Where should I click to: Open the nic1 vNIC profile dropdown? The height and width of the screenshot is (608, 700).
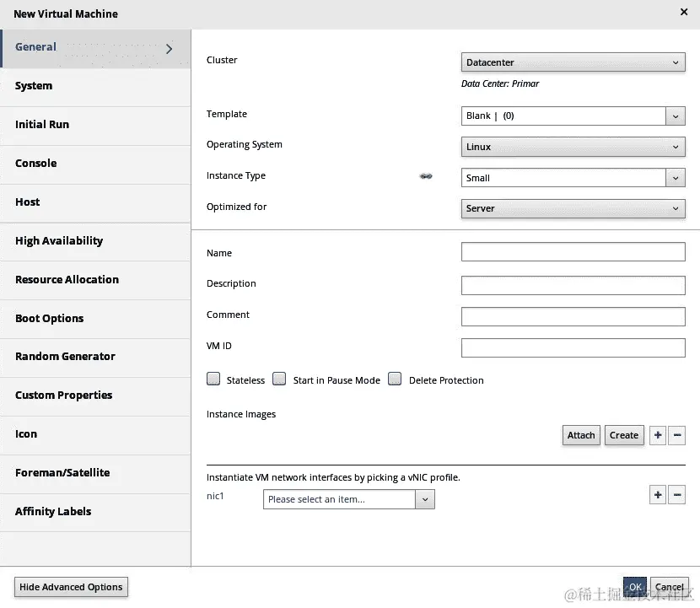(348, 499)
